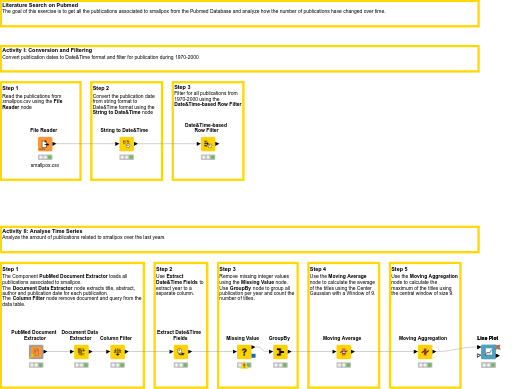Click status indicator under Moving Aggregation
This screenshot has height=389, width=512.
click(425, 365)
